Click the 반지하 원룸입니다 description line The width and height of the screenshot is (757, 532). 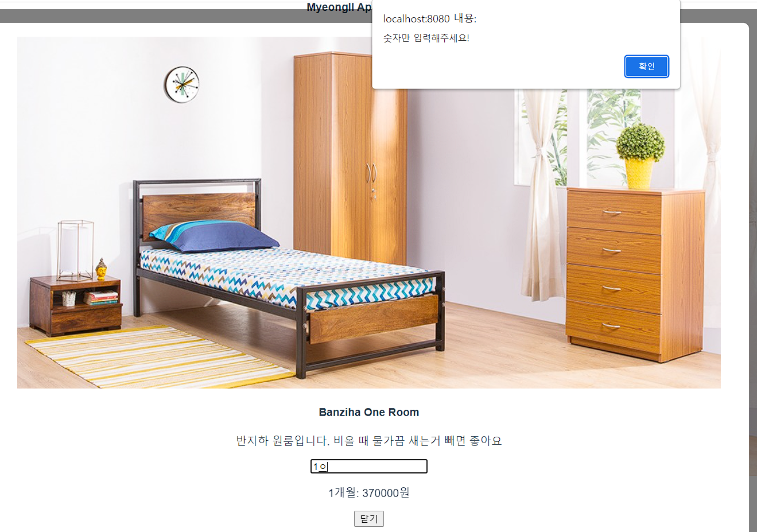pos(369,441)
